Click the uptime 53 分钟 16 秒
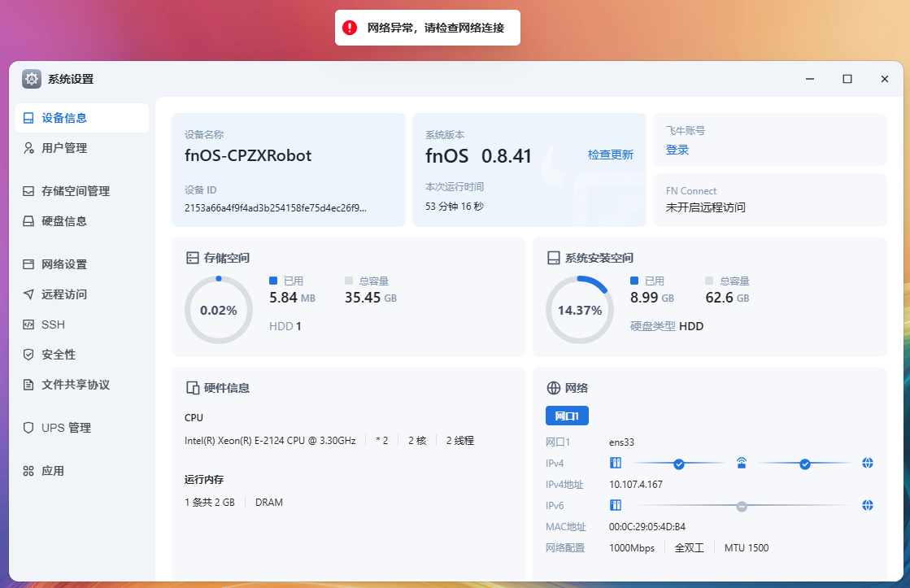The image size is (910, 588). click(x=455, y=206)
